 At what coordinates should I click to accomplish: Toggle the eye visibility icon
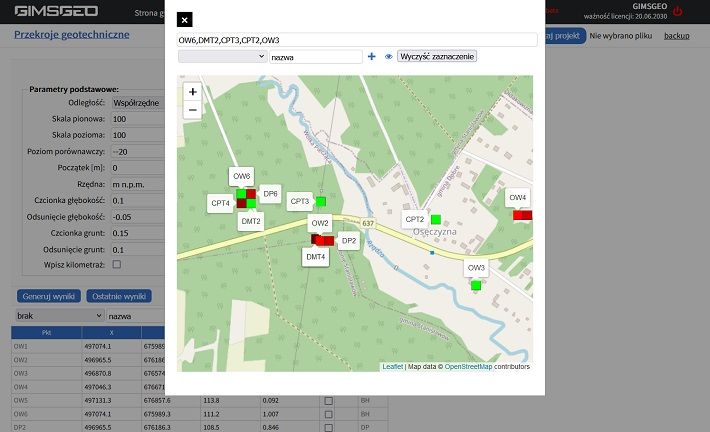pyautogui.click(x=389, y=57)
